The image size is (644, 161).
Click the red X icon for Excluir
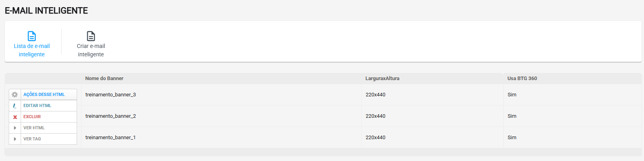point(15,117)
